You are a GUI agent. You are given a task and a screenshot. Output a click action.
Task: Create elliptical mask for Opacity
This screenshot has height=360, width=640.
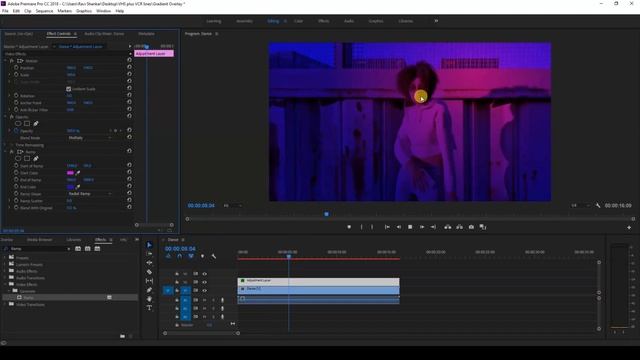tap(18, 123)
